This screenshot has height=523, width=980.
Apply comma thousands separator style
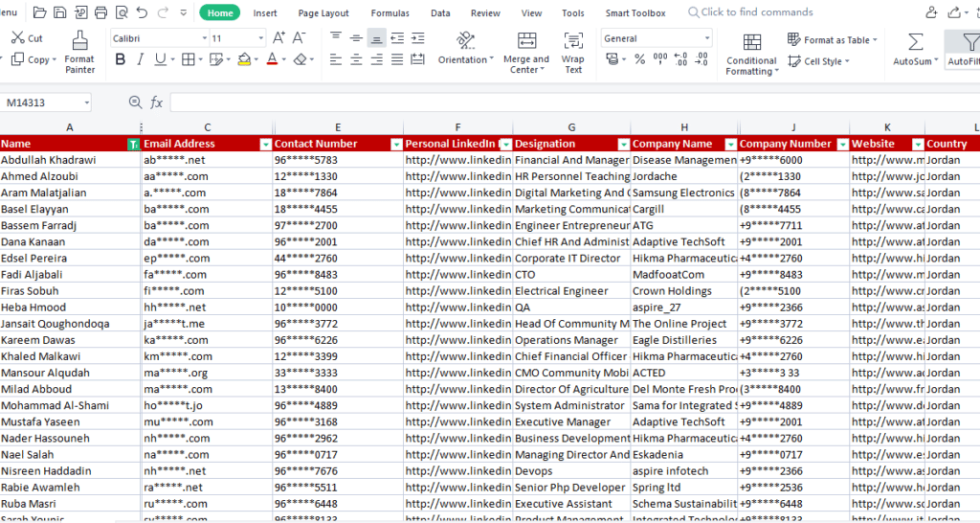click(x=660, y=59)
